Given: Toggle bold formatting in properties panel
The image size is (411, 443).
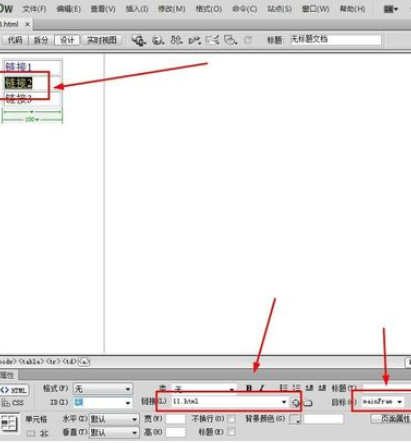Looking at the screenshot, I should point(249,388).
